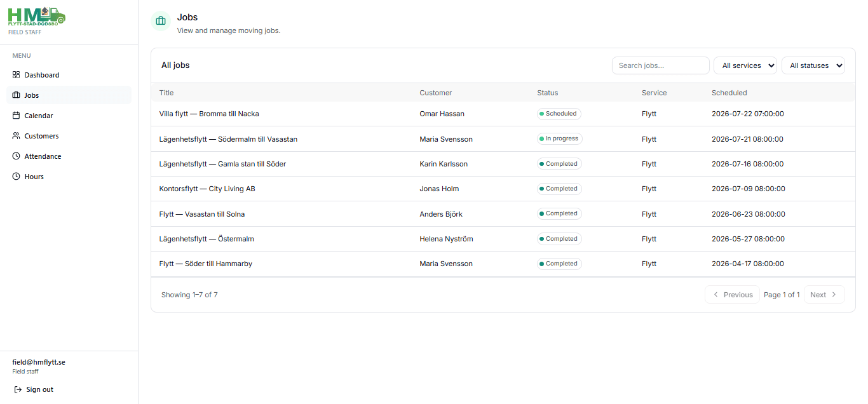This screenshot has width=868, height=404.
Task: Click the Showing 1–7 of 7 text
Action: 189,295
